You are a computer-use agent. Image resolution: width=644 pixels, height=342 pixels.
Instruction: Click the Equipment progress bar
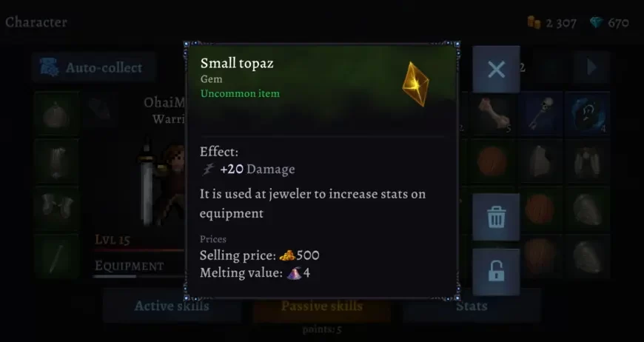(x=139, y=276)
